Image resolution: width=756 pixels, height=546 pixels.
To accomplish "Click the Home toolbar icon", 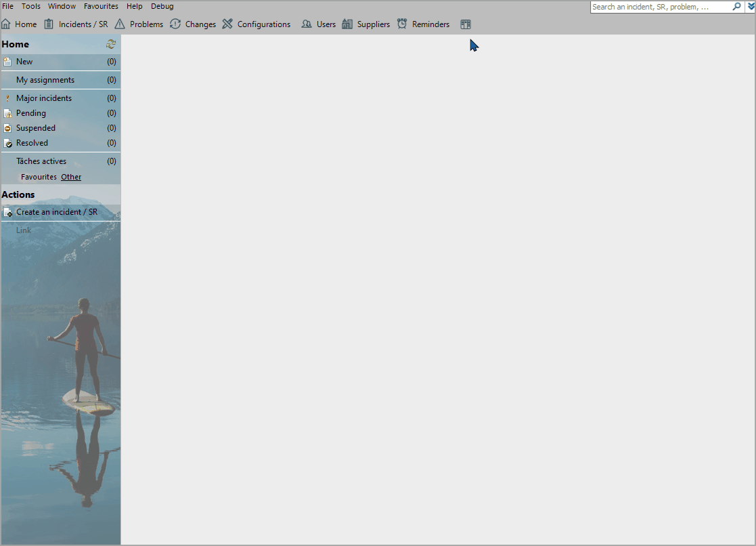I will [x=6, y=24].
